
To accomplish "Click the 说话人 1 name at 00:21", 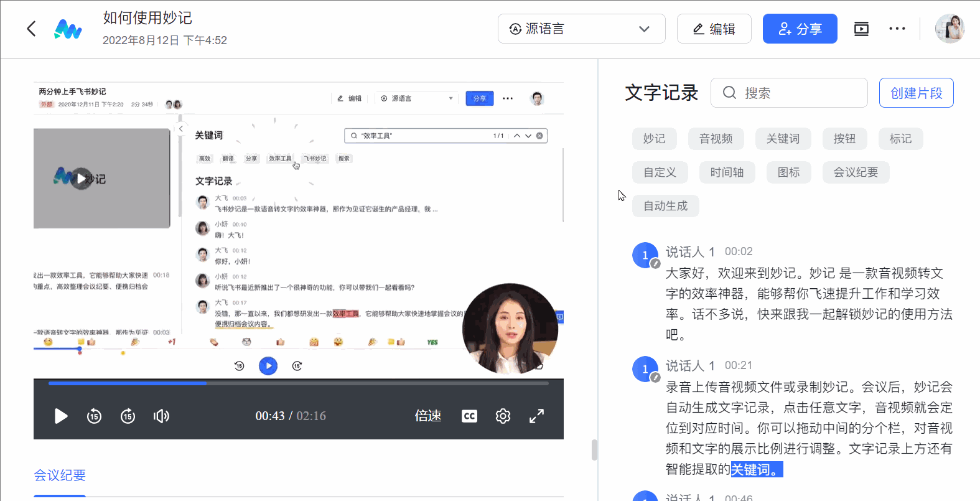I will tap(690, 365).
